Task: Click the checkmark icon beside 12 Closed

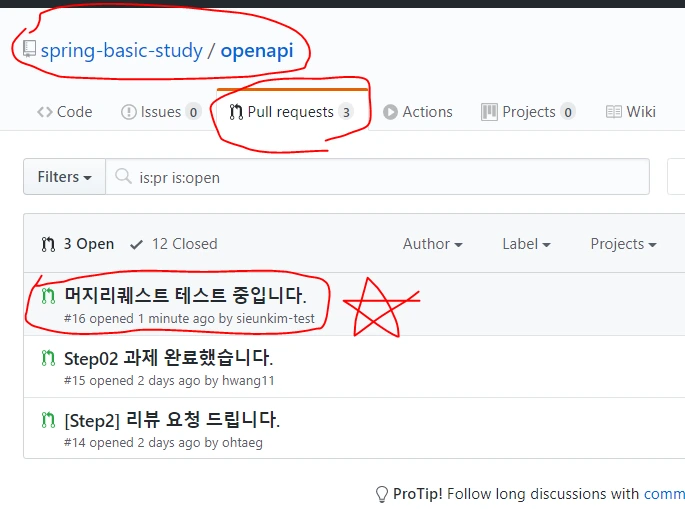Action: click(136, 245)
